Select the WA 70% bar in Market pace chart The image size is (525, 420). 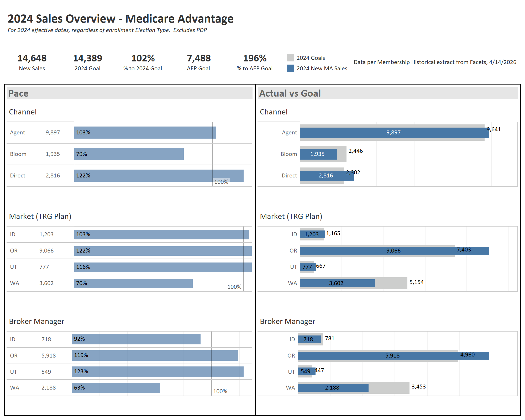[134, 283]
